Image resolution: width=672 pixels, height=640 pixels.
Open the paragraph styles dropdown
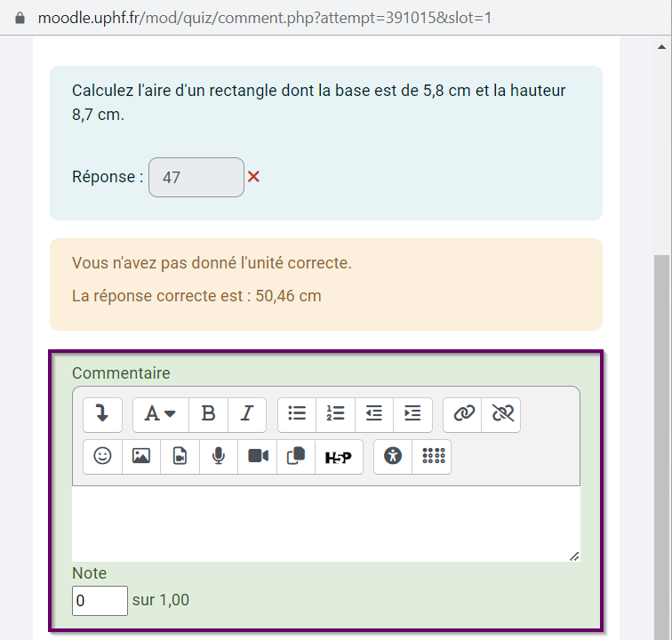pos(160,413)
